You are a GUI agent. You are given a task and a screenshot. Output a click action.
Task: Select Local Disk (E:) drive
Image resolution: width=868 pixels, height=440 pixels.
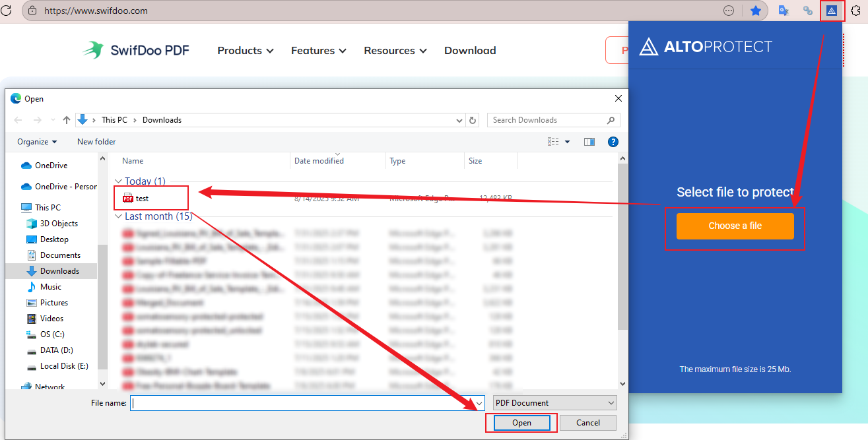[x=57, y=366]
